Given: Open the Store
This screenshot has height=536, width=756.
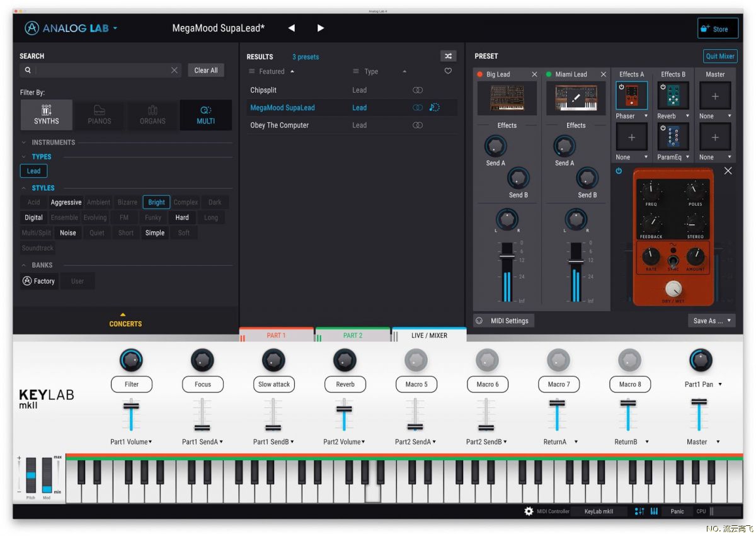Looking at the screenshot, I should (x=717, y=29).
